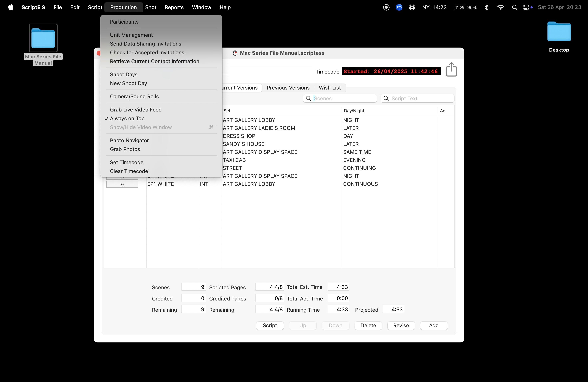Screen dimensions: 588x382
Task: Click the Script Text search magnifier icon
Action: coord(386,98)
